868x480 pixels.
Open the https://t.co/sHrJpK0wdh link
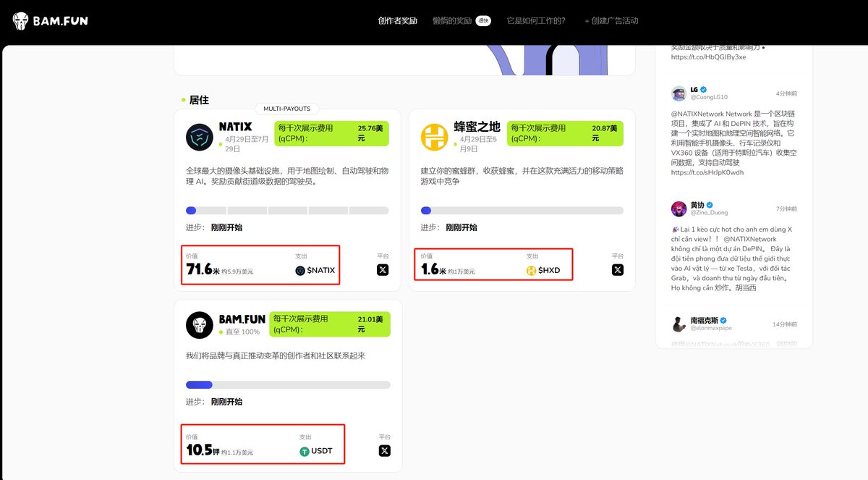pyautogui.click(x=707, y=173)
